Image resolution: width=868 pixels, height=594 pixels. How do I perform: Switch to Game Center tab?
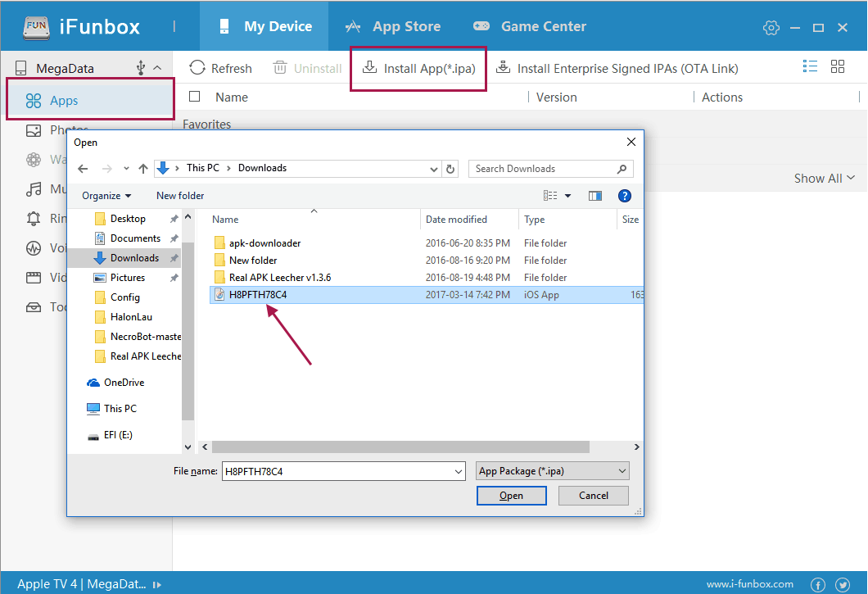(x=529, y=26)
